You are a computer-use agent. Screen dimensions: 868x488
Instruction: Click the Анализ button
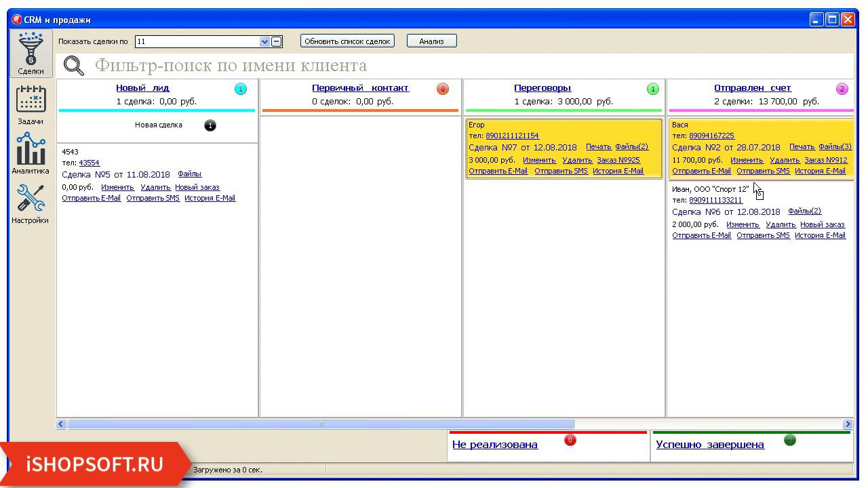[x=431, y=41]
